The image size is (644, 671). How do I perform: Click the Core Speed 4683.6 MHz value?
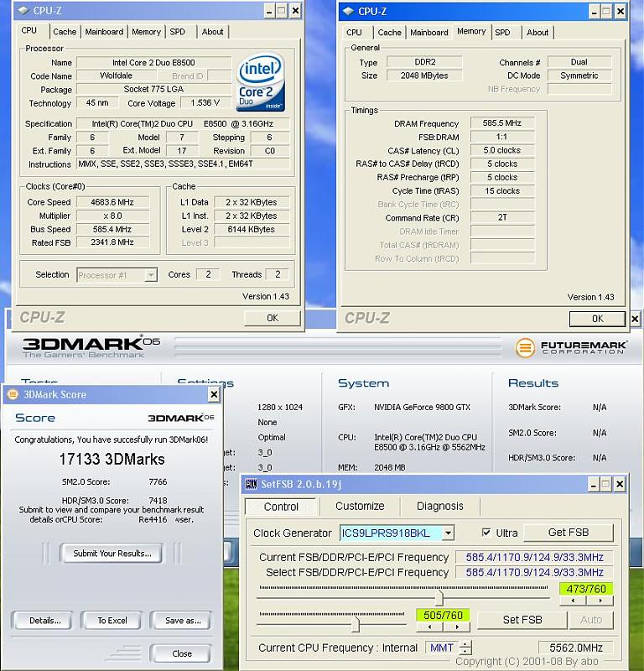(112, 202)
